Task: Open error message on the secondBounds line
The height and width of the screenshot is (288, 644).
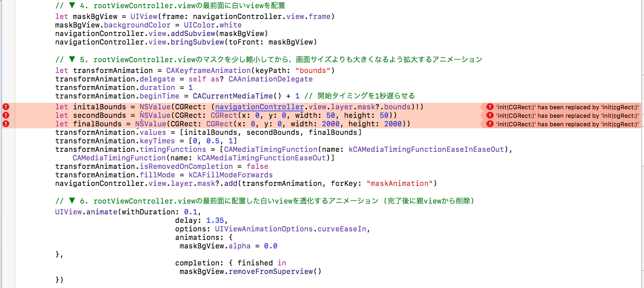Action: pos(567,116)
